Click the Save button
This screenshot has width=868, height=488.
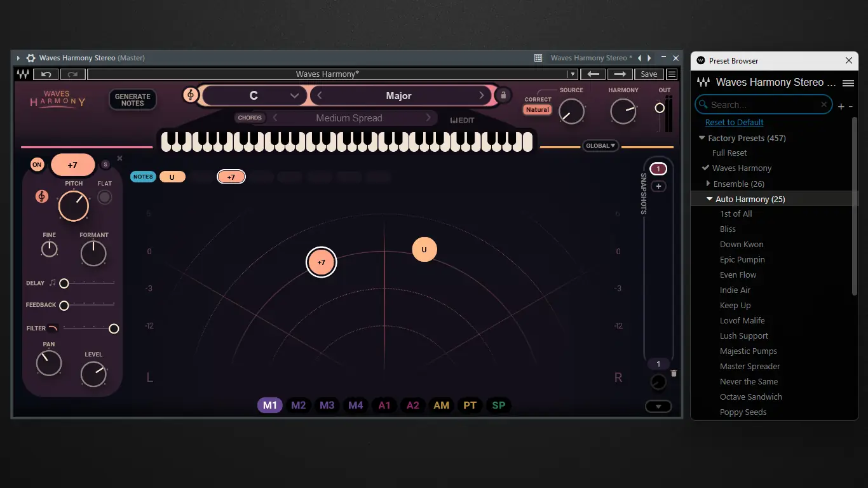649,74
